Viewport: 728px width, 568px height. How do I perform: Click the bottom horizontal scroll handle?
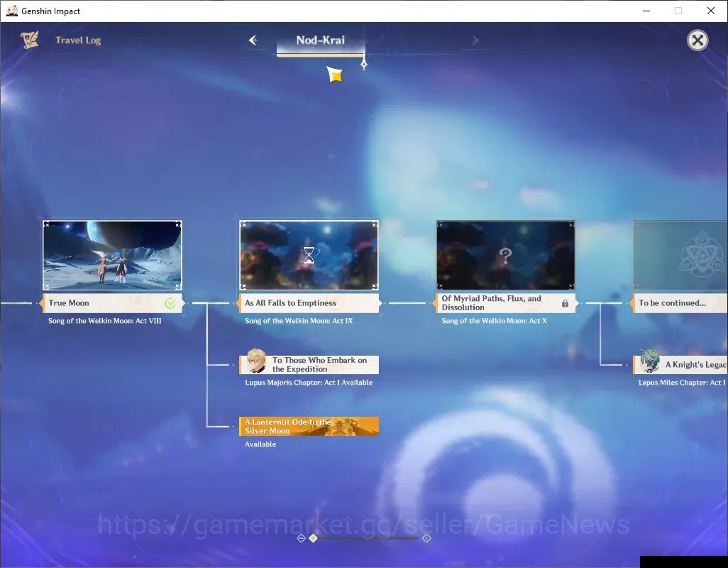pos(314,538)
